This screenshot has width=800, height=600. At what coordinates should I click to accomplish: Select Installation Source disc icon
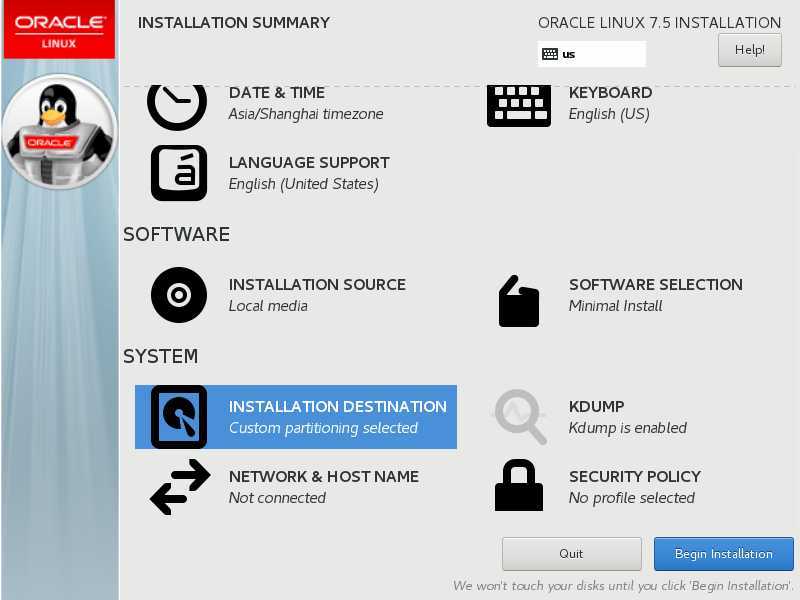(x=179, y=295)
